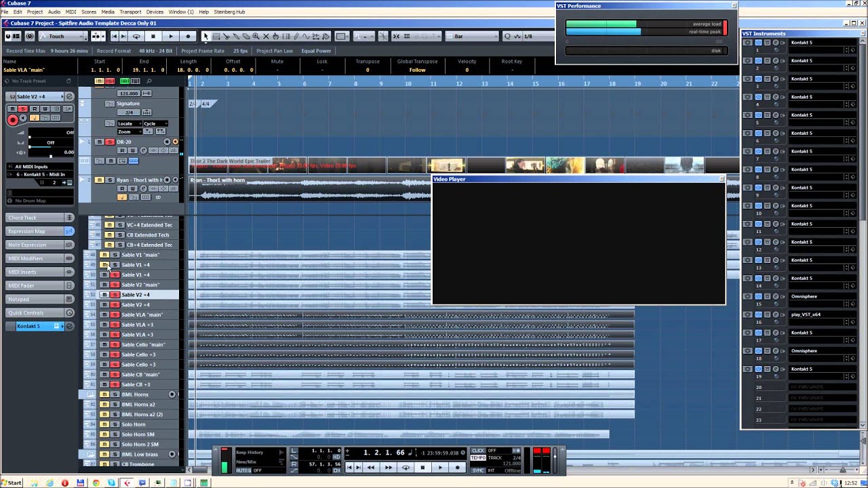The image size is (868, 488).
Task: Select the Zoom magnifier tool
Action: (x=256, y=36)
